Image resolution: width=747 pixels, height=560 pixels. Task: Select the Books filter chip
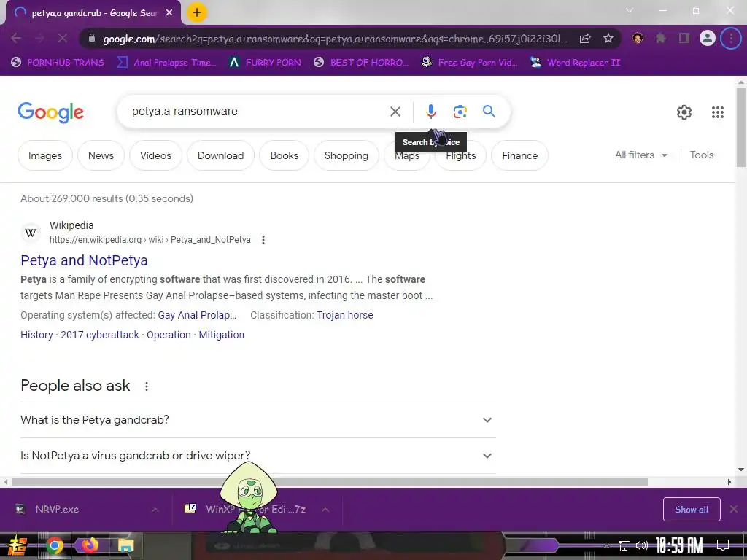284,155
